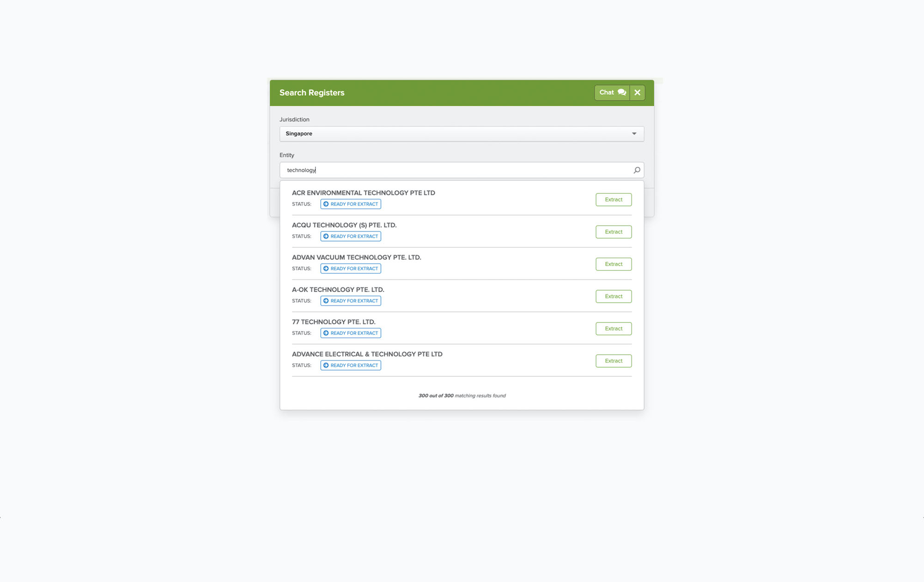
Task: Click READY FOR EXTRACT badge for ACR ENVIRONMENTAL
Action: 351,204
